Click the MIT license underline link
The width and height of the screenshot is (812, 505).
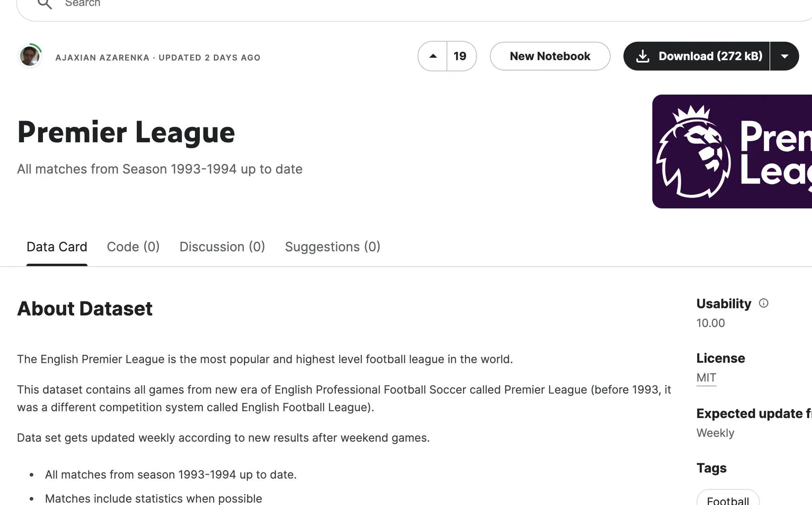click(x=706, y=377)
